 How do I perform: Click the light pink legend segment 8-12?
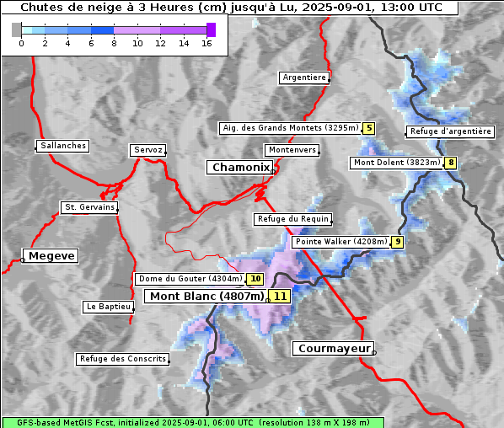[137, 30]
